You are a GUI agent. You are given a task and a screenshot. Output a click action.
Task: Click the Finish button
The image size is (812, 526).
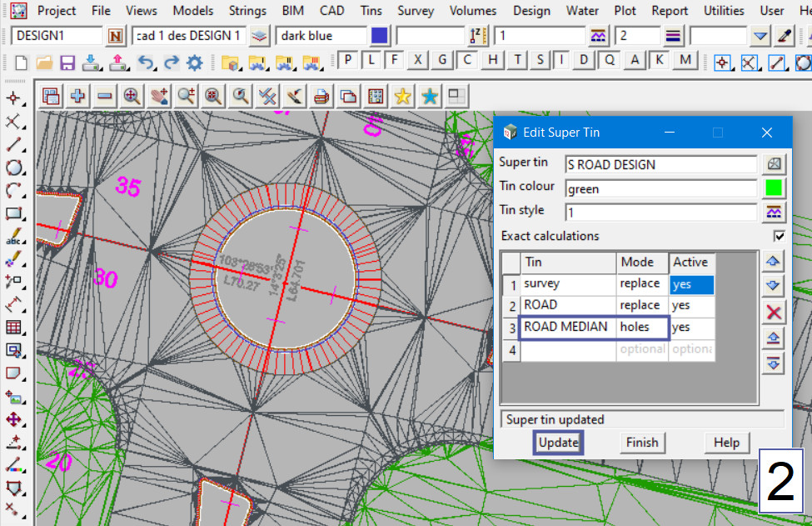pyautogui.click(x=641, y=443)
